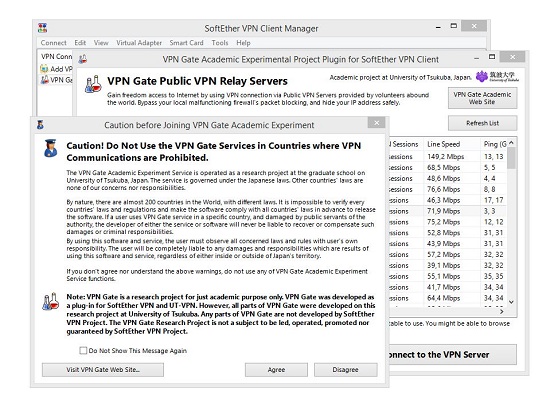The image size is (550, 396).
Task: Click the Refresh List button
Action: tap(482, 123)
